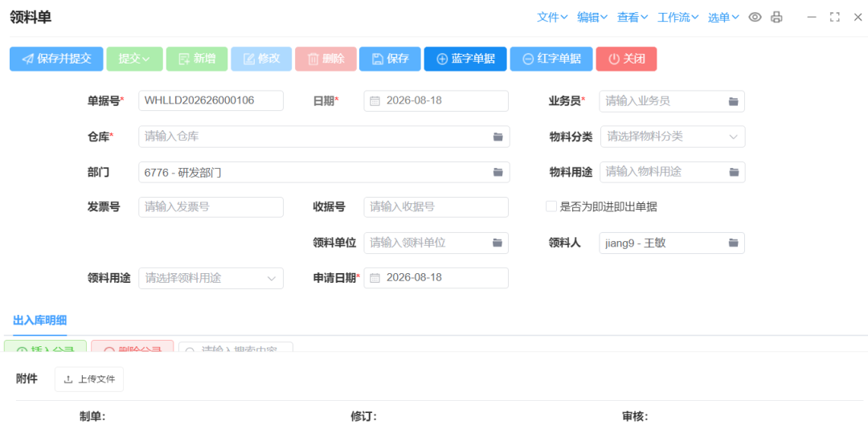Viewport: 868px width, 429px height.
Task: Click the 仓库 input field
Action: (324, 137)
